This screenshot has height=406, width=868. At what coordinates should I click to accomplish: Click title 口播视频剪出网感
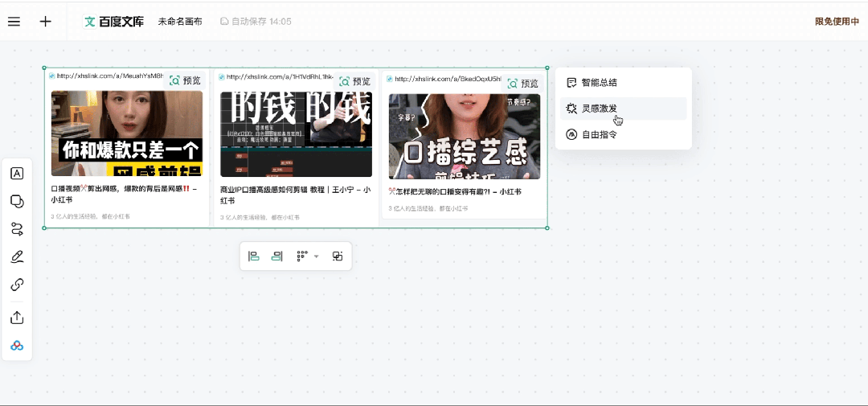pyautogui.click(x=124, y=194)
